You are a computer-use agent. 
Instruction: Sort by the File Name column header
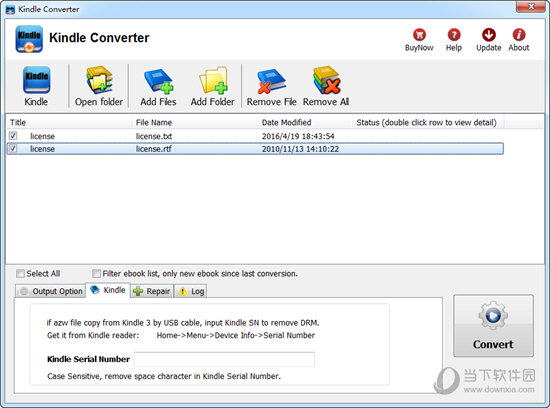coord(195,122)
